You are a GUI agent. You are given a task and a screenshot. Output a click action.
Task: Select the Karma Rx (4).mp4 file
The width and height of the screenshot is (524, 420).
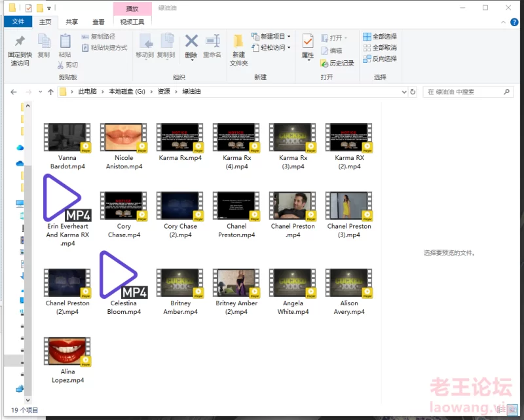[x=236, y=147]
